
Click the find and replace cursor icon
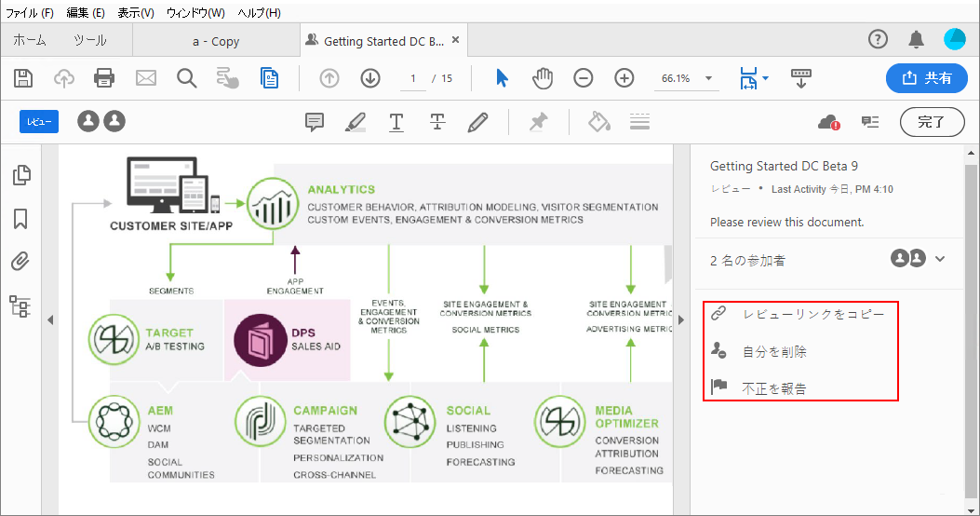click(x=227, y=78)
